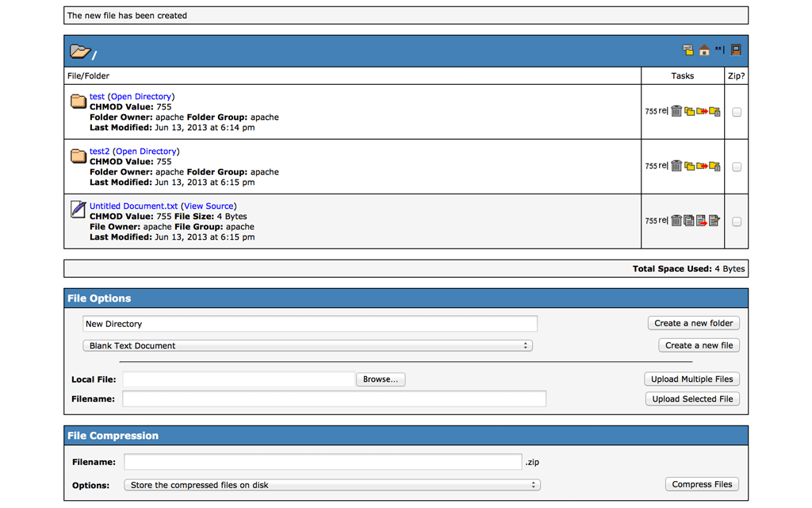Viewport: 812px width, 508px height.
Task: Select the exit door icon on the header
Action: (x=735, y=49)
